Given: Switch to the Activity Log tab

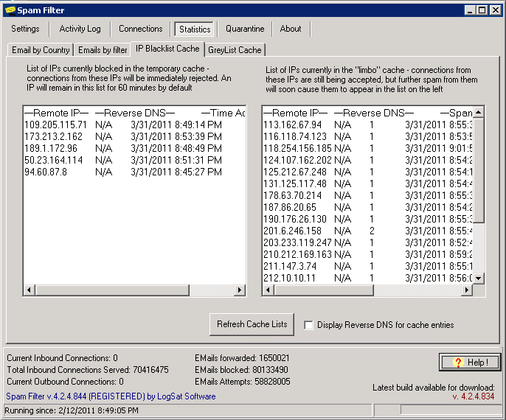Looking at the screenshot, I should point(80,29).
